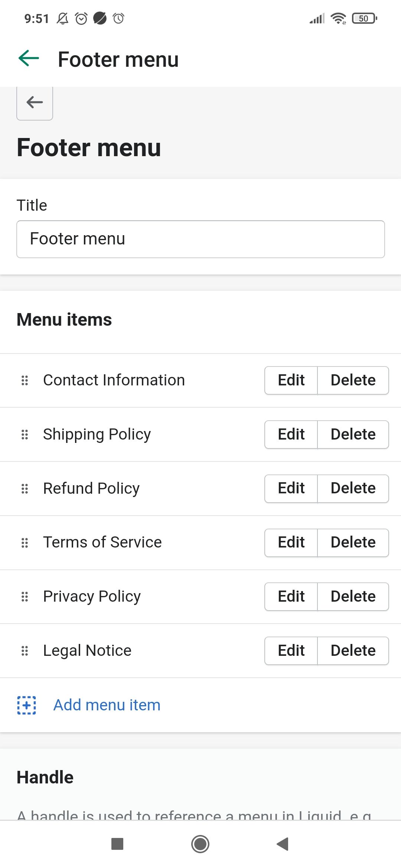Edit the Contact Information menu item

291,380
